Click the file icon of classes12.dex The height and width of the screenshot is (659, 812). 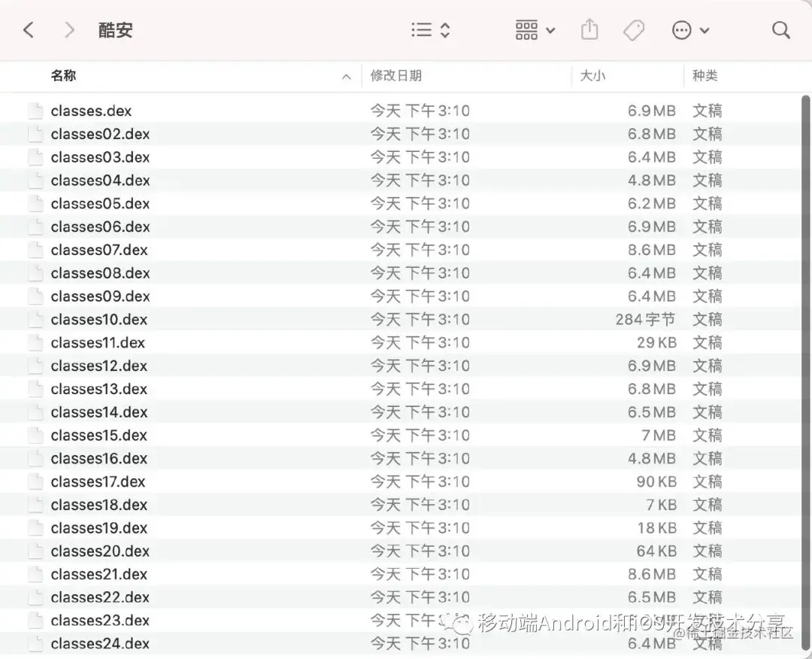[x=36, y=366]
